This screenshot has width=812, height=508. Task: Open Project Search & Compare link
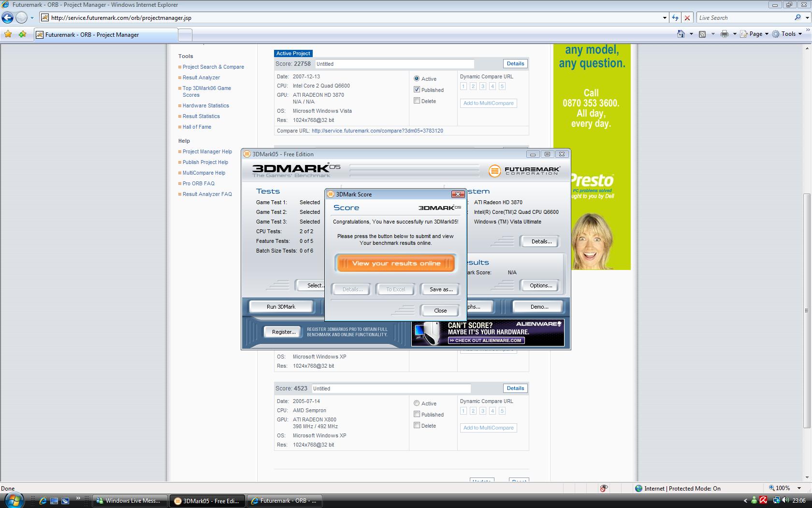tap(213, 67)
